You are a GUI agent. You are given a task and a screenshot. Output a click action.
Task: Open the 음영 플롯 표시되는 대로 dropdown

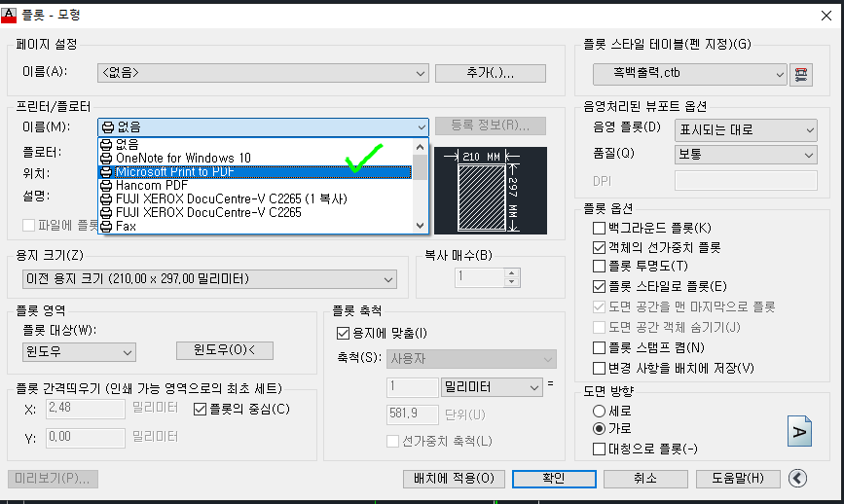point(746,130)
